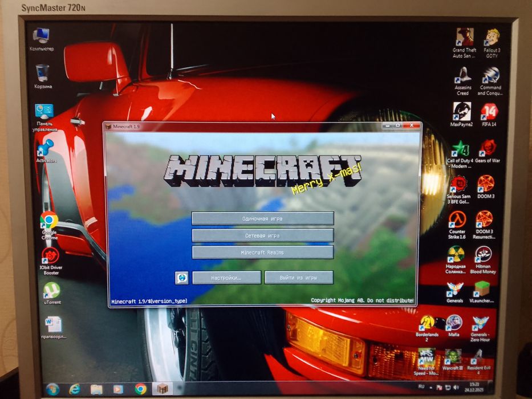Open Сетевая игра multiplayer menu
Screen dimensions: 532x399
[263, 235]
